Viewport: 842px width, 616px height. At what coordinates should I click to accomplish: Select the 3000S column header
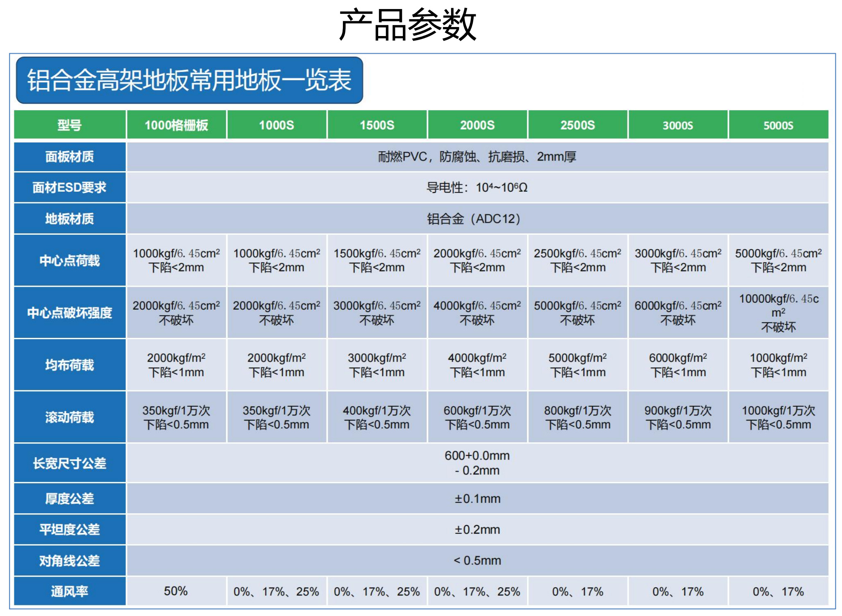point(678,125)
